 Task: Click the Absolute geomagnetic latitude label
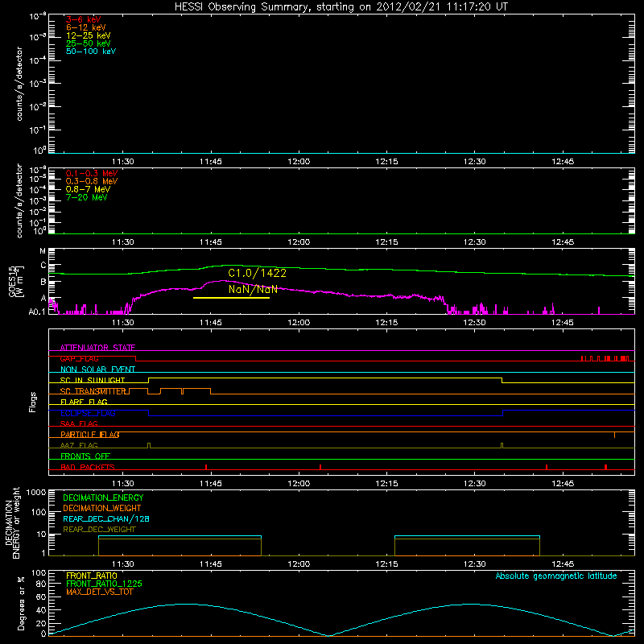pyautogui.click(x=556, y=576)
